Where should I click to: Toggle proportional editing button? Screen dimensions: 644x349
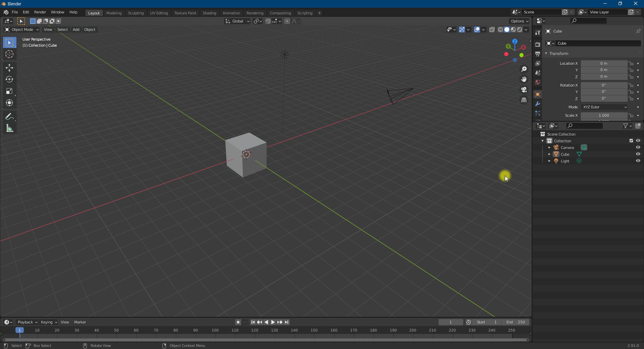287,21
